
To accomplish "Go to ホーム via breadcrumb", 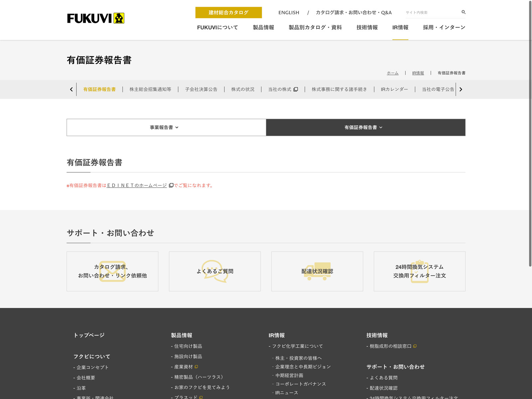I will pyautogui.click(x=392, y=73).
